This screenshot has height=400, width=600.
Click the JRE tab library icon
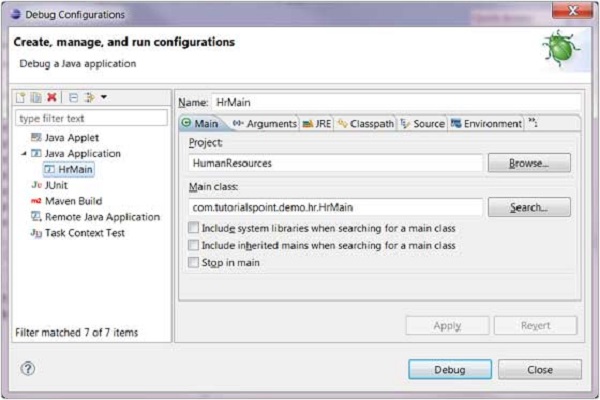(308, 123)
